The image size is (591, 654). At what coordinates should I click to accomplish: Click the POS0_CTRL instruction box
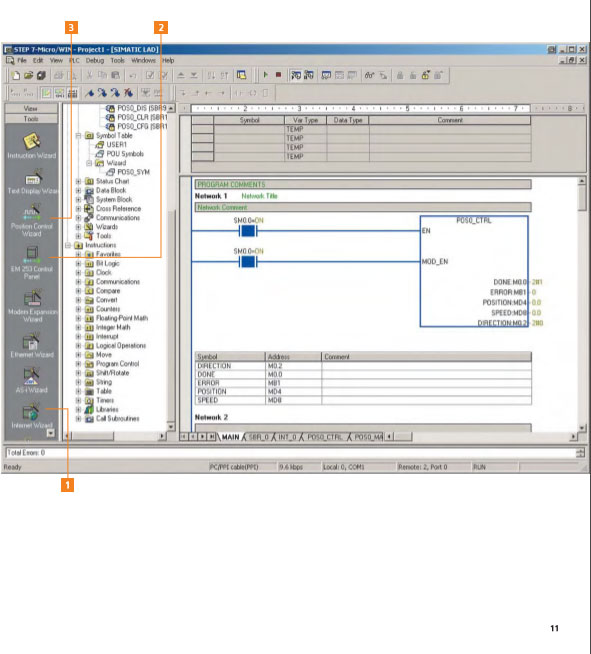[474, 271]
